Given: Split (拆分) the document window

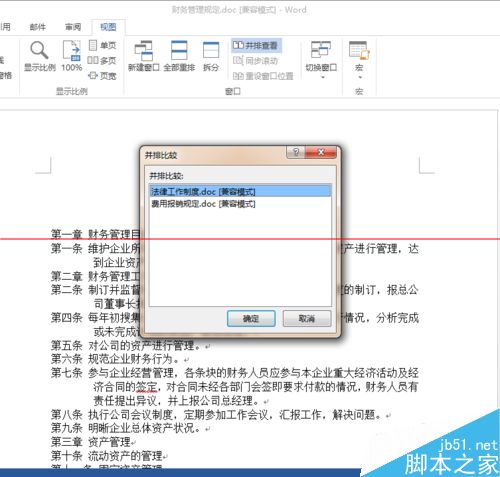Looking at the screenshot, I should pyautogui.click(x=211, y=56).
